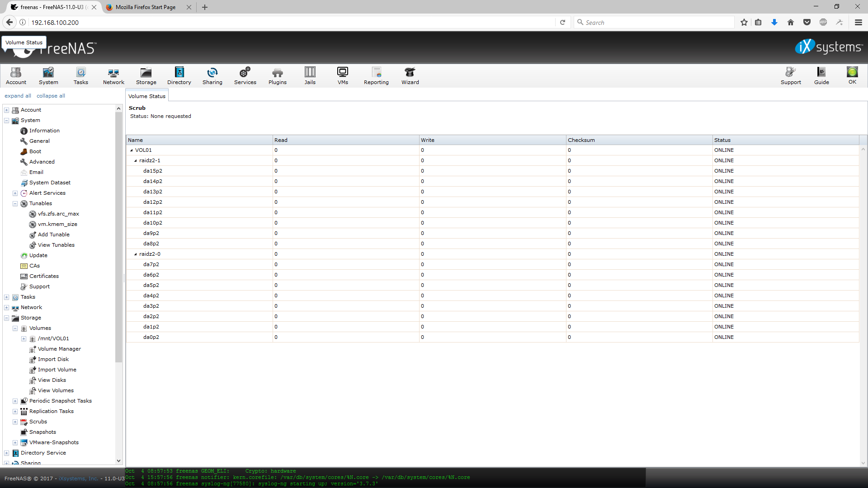Screen dimensions: 868x488
Task: Open the Snapshots tree item
Action: tap(42, 432)
